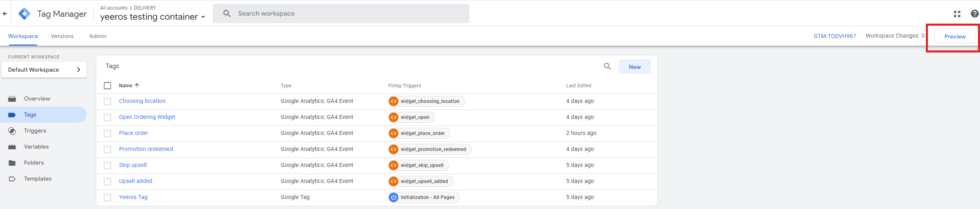This screenshot has width=980, height=209.
Task: Open the Admin tab
Action: click(x=98, y=36)
